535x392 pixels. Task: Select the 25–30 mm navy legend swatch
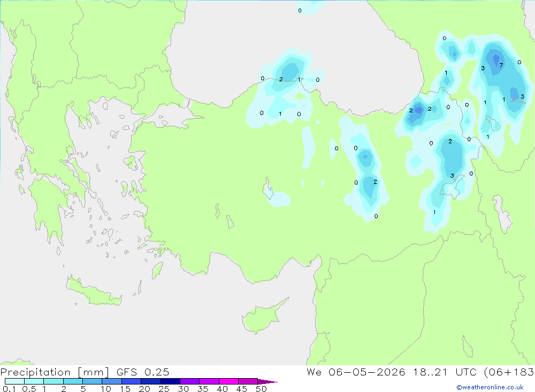click(170, 381)
